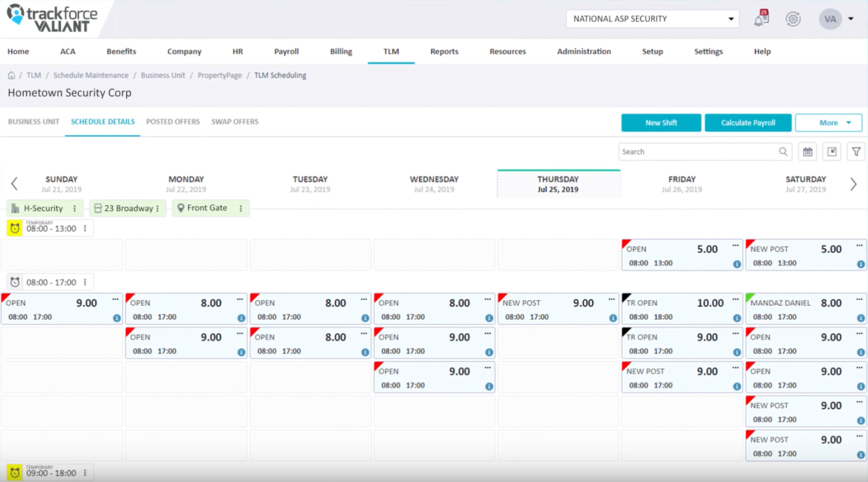Image resolution: width=868 pixels, height=482 pixels.
Task: Click the Calculate Payroll button
Action: click(748, 122)
